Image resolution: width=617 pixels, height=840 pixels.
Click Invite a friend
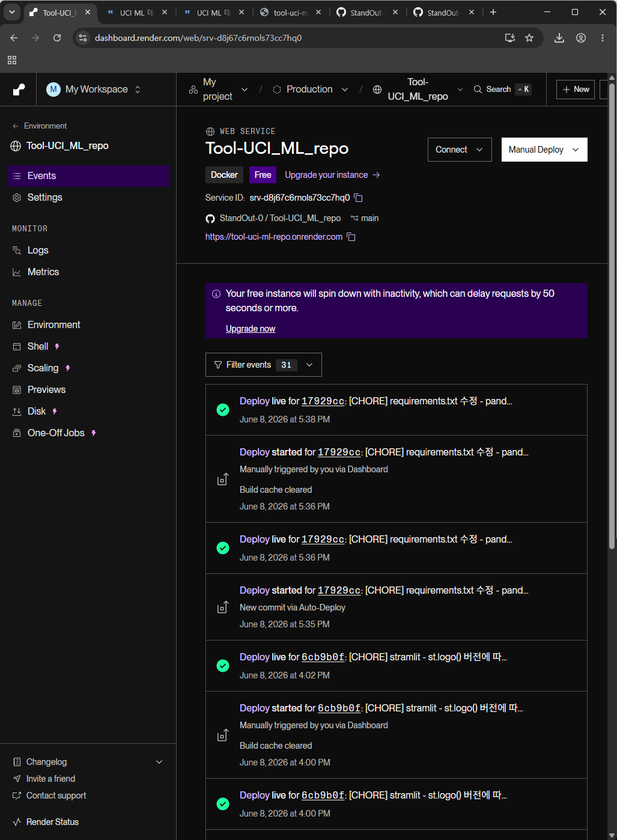tap(50, 779)
